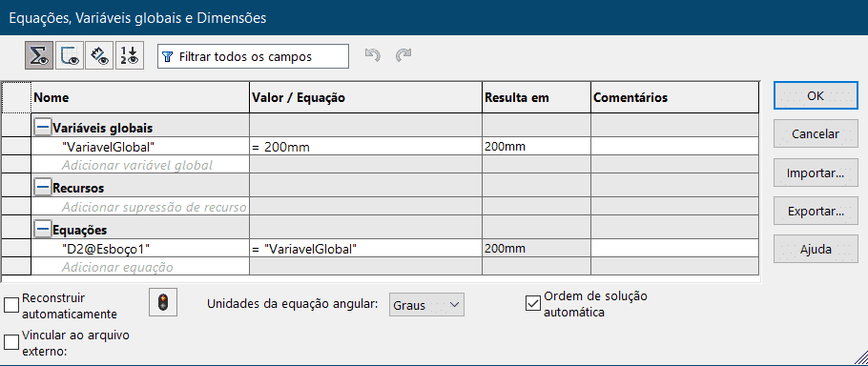
Task: Click the redo arrow icon
Action: click(x=403, y=54)
